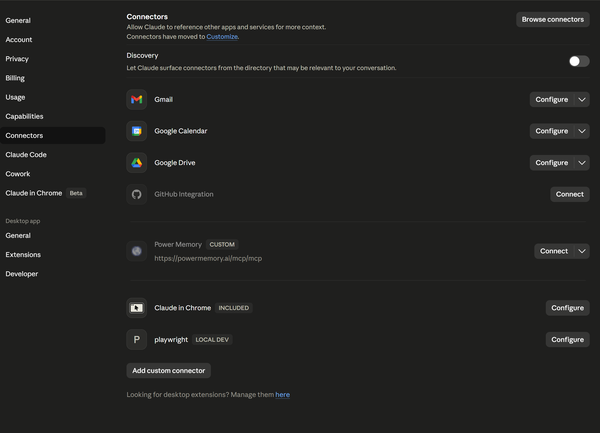Click the CUSTOM badge next to Power Memory
The width and height of the screenshot is (600, 433).
[x=222, y=244]
